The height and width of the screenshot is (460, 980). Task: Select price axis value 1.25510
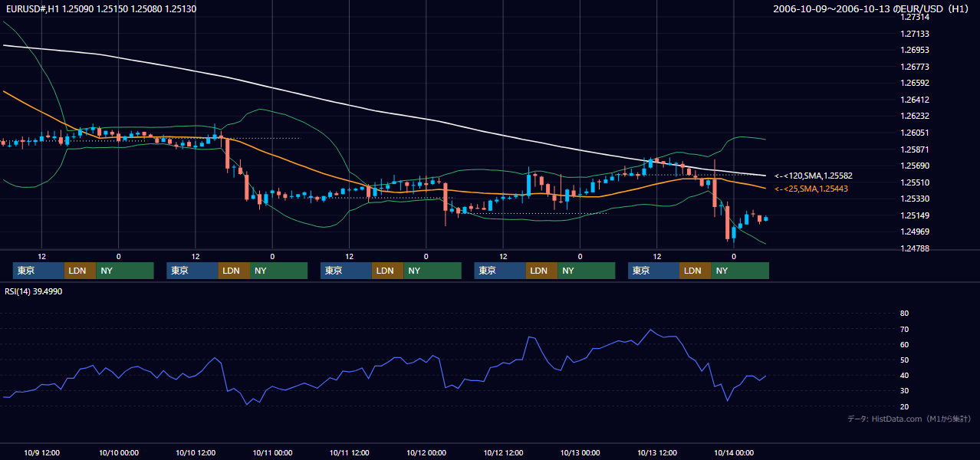point(915,182)
